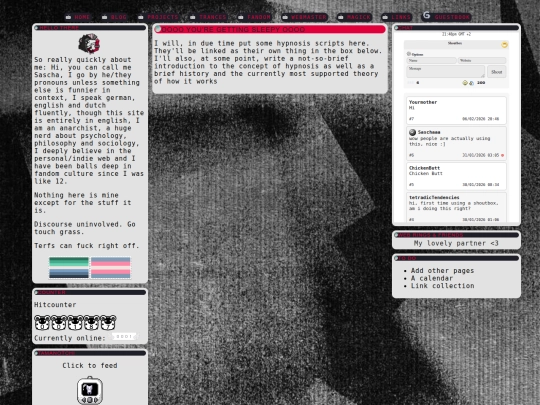Click the green-blue pride flag image
Viewport: 540px width, 405px height.
click(69, 267)
